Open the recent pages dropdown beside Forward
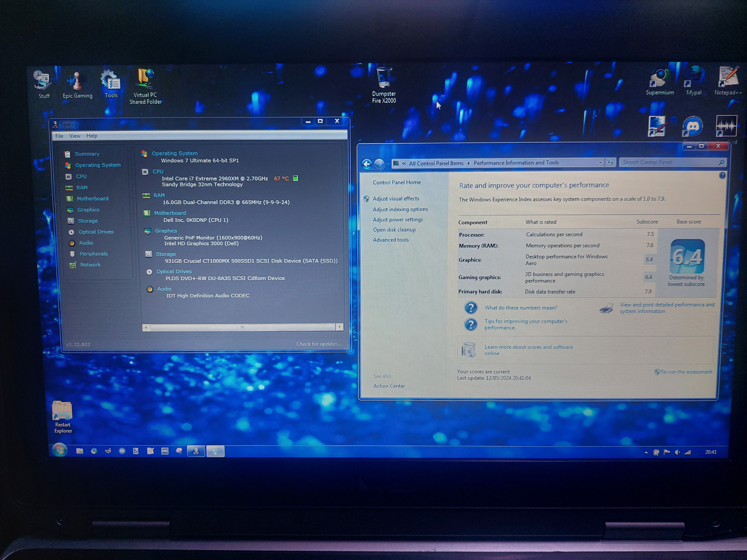The width and height of the screenshot is (747, 560). point(388,164)
